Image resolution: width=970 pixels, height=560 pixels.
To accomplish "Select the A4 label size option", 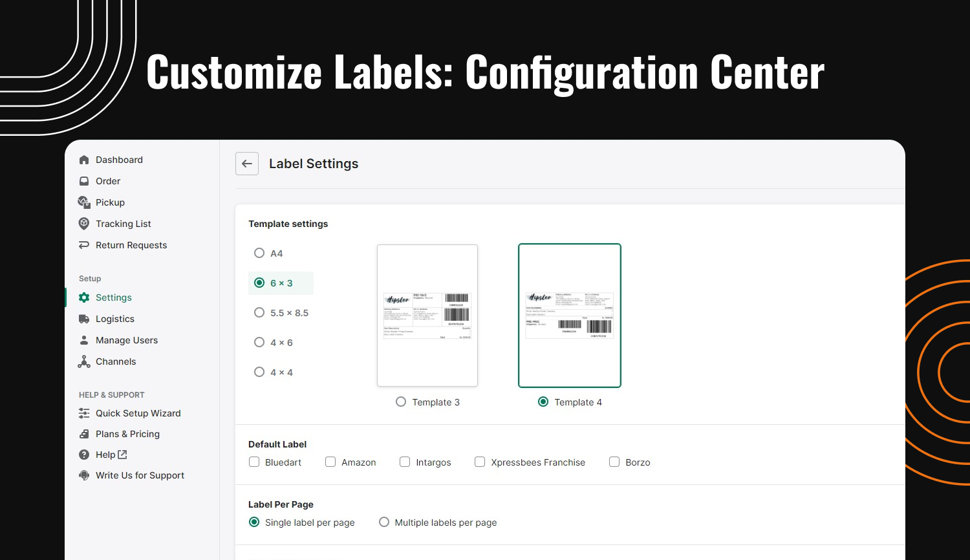I will point(259,253).
